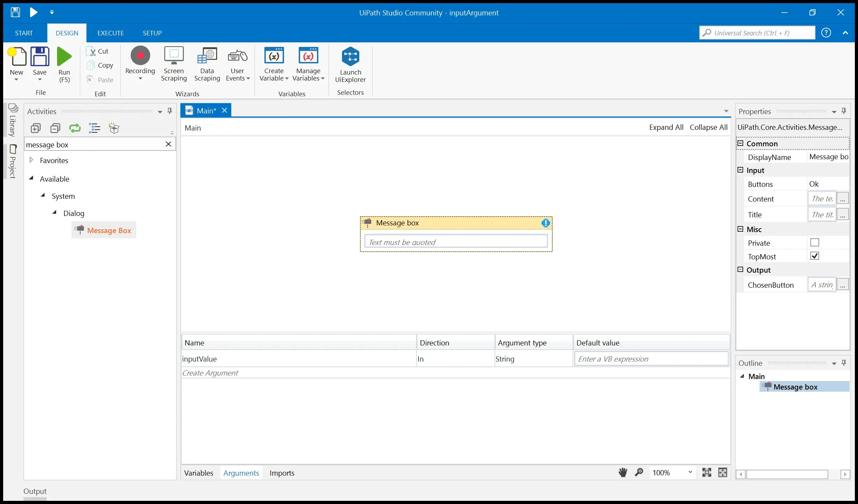Toggle the Overview minimap icon
Screen dimensions: 858x504
pos(723,472)
